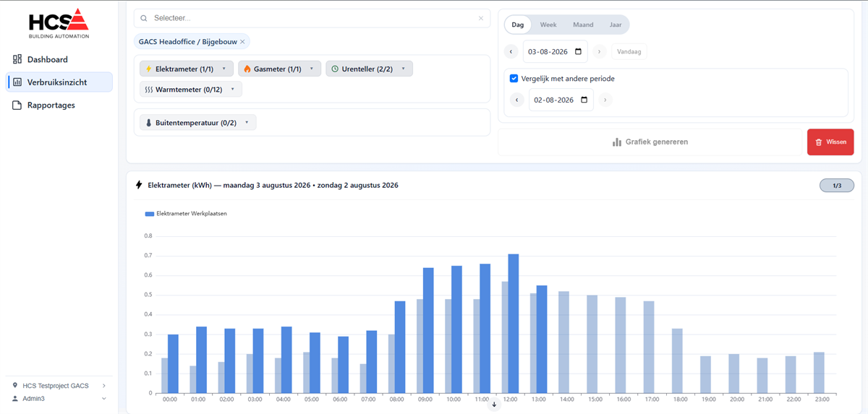
Task: Open Rapportages document icon
Action: pos(17,105)
